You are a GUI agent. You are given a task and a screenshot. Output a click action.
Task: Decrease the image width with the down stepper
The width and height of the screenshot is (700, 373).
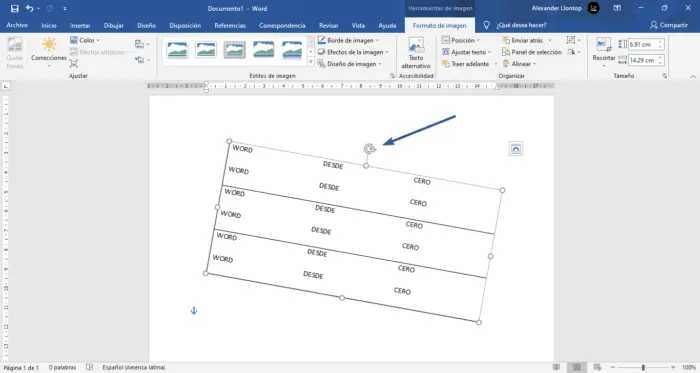coord(660,63)
